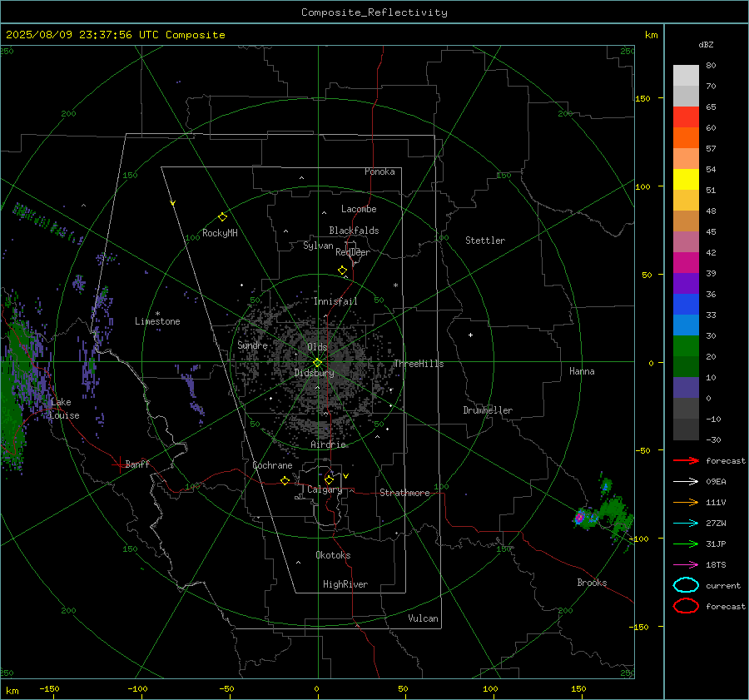This screenshot has width=749, height=700.
Task: Click the Sylvan town label
Action: point(318,246)
